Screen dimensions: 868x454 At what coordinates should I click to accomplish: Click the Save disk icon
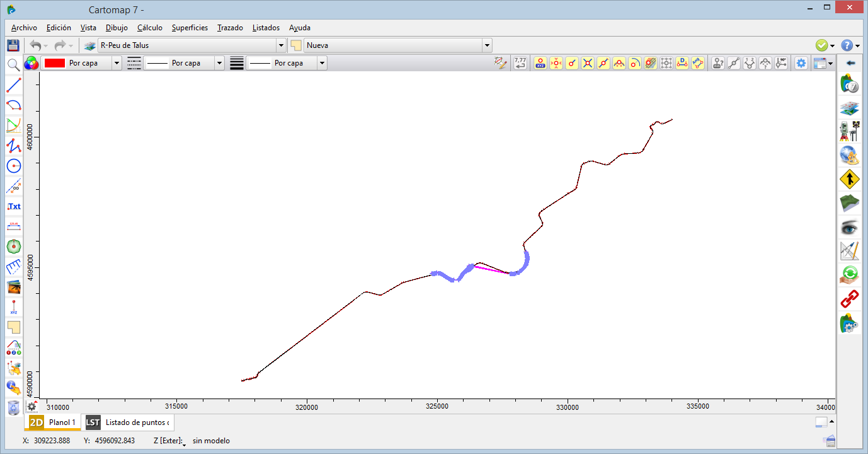13,45
